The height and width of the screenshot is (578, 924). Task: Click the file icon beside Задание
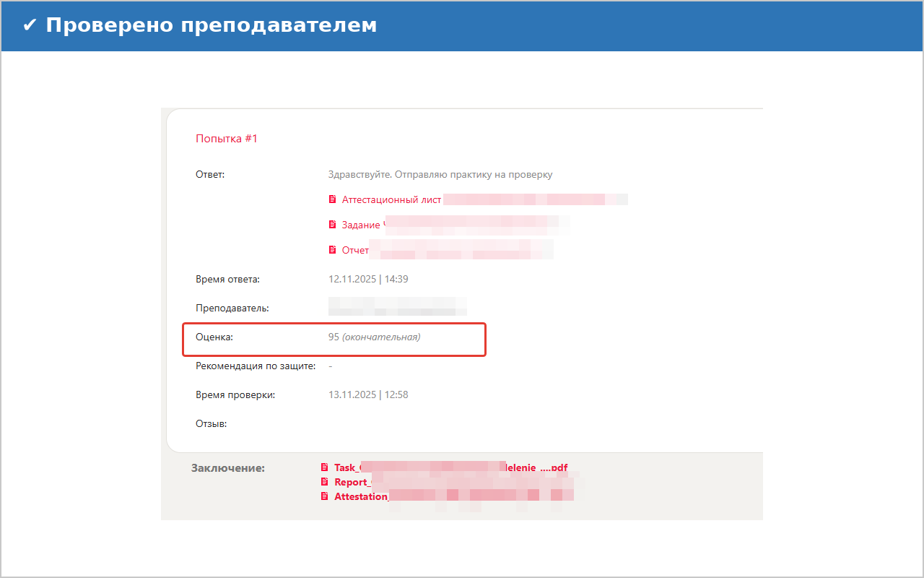click(x=332, y=225)
